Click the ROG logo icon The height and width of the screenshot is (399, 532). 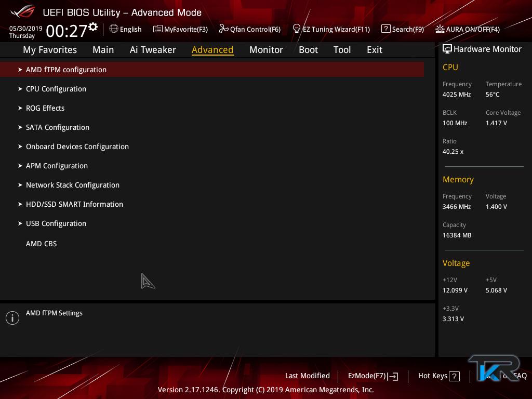click(23, 11)
